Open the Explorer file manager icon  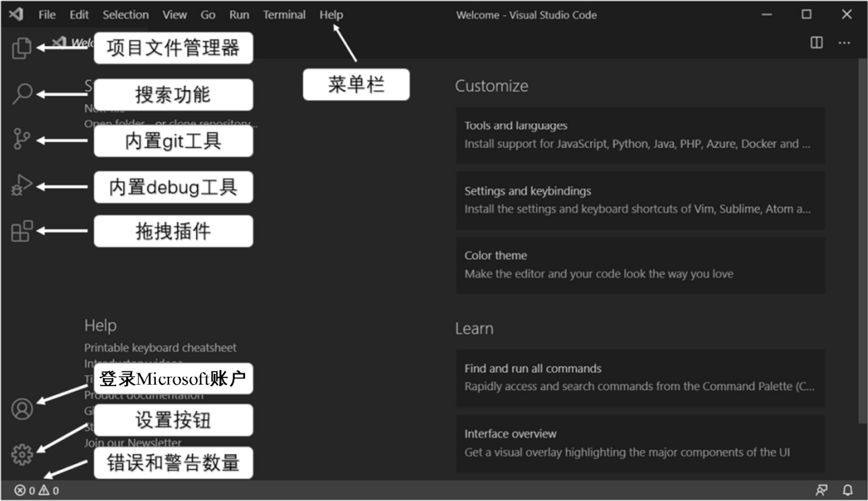(21, 48)
